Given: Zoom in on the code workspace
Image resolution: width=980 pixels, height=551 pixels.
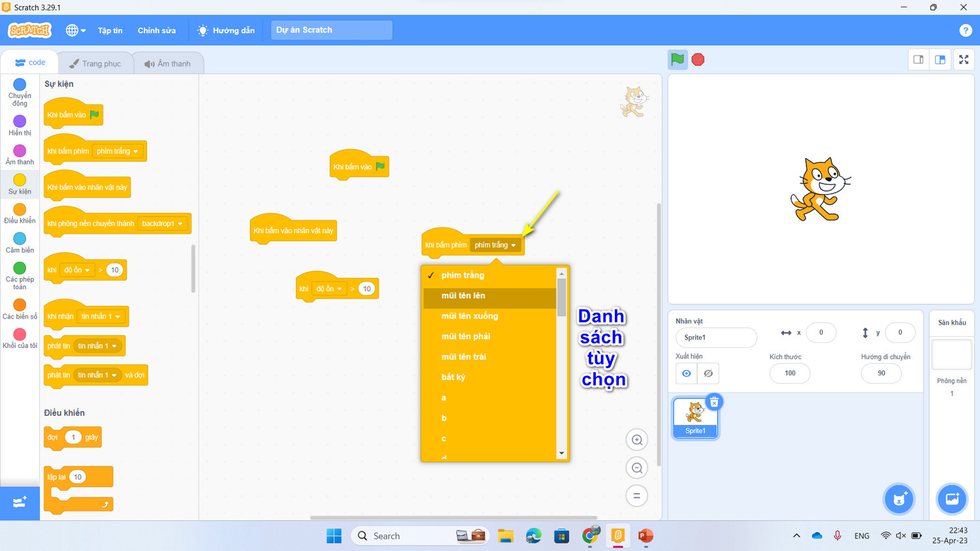Looking at the screenshot, I should tap(636, 440).
